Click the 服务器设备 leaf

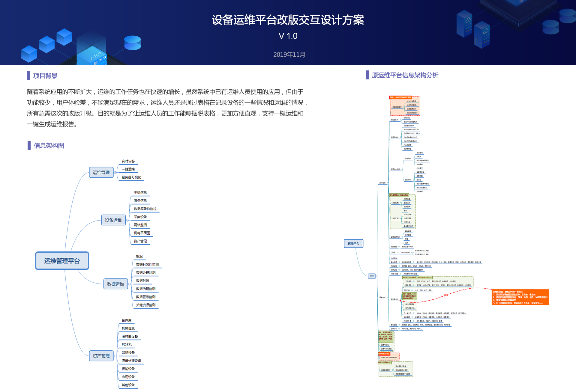(130, 337)
